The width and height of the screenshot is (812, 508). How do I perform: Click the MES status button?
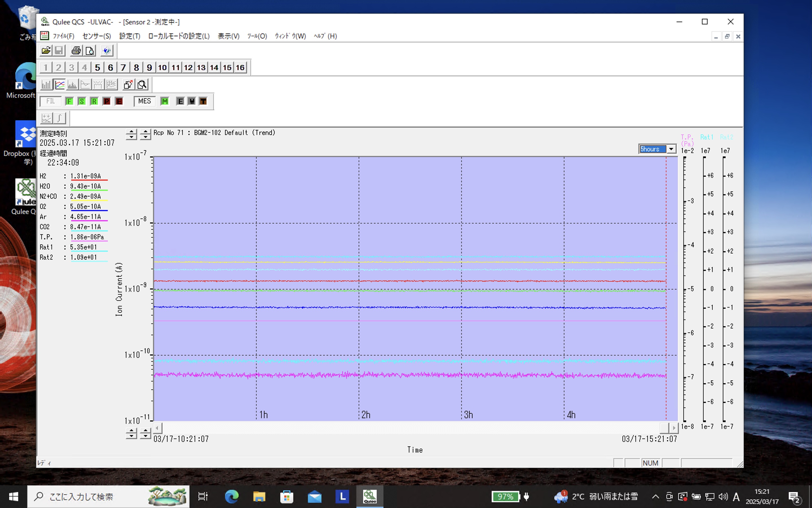tap(145, 101)
